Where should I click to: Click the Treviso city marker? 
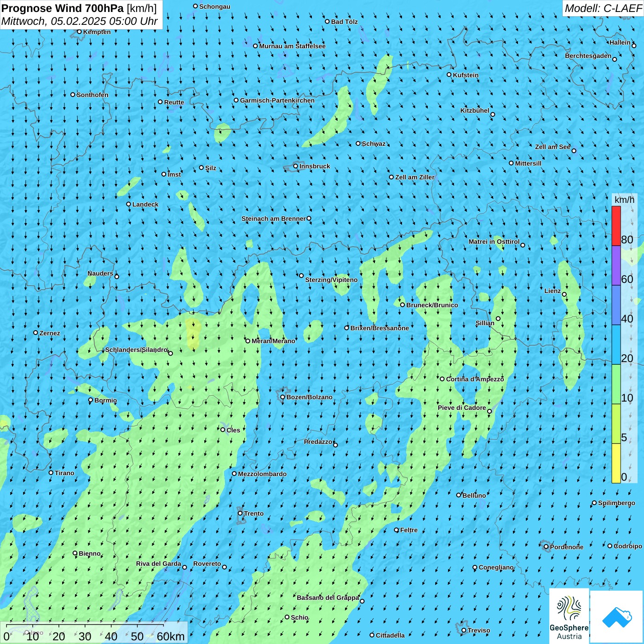click(x=464, y=630)
